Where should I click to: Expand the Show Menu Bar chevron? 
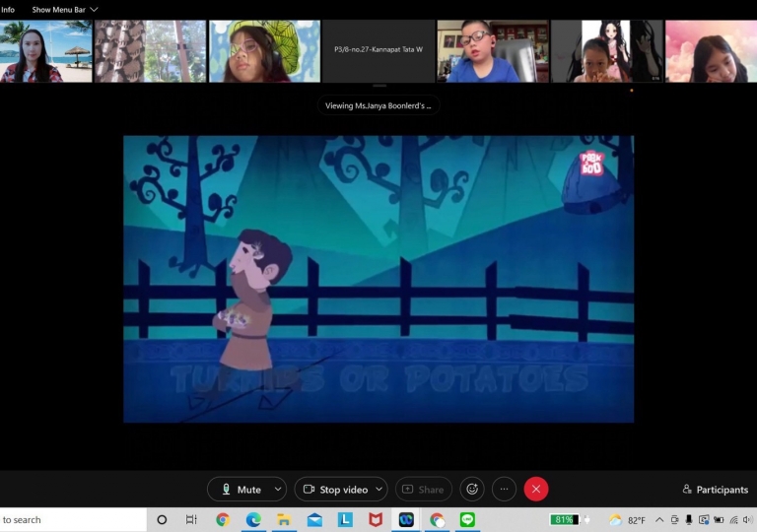[95, 9]
